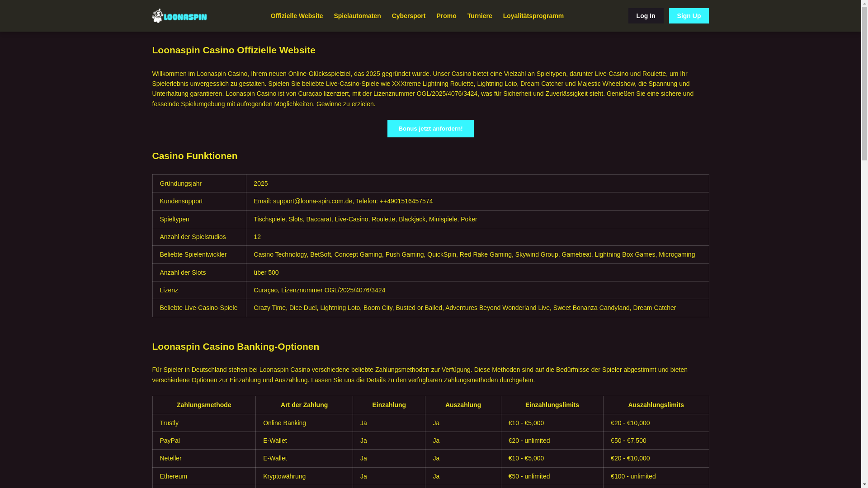
Task: Select the Gründungsjahr row label
Action: point(199,183)
